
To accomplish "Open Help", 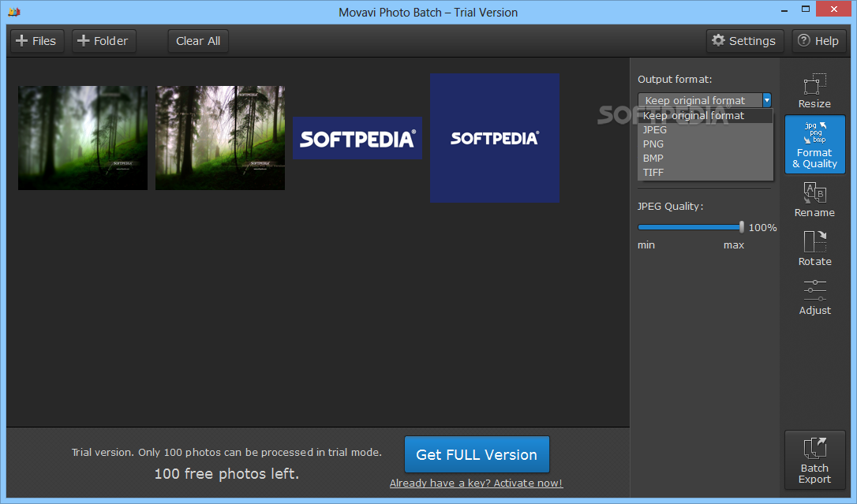I will 818,41.
